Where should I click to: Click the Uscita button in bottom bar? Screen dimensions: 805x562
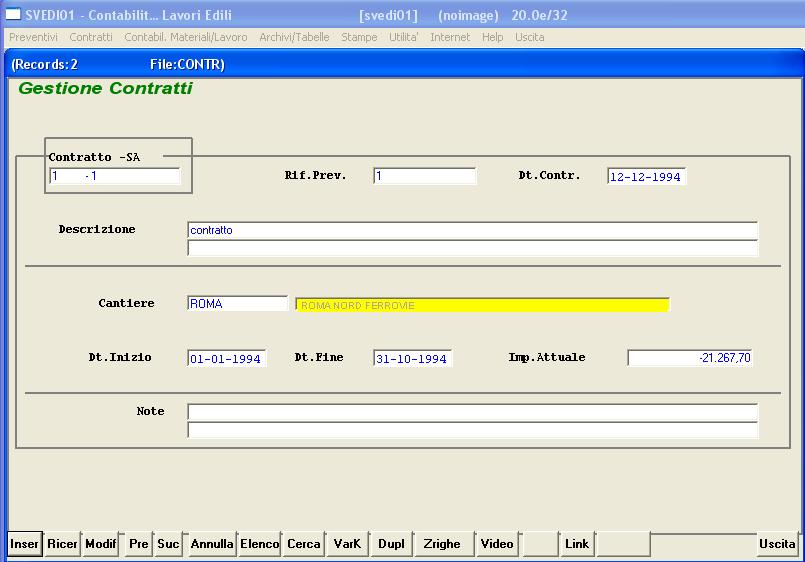coord(777,544)
